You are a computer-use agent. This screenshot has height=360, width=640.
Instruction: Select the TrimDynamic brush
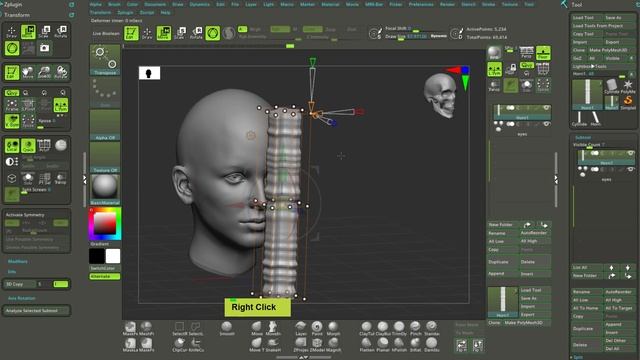[x=399, y=328]
